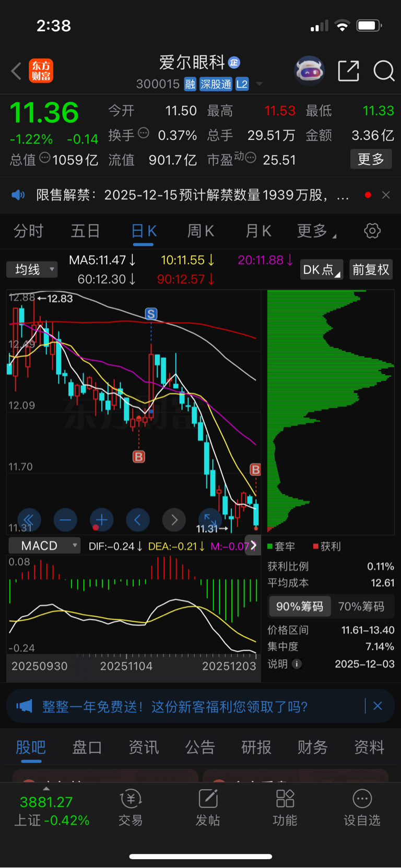Expand chart to full screen

[x=210, y=520]
